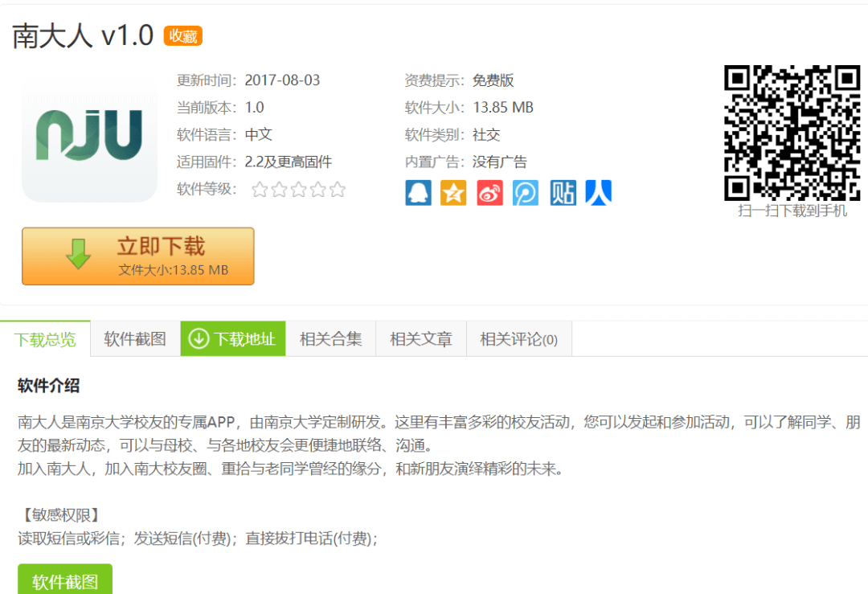Click the 没有广告 ad info text
The height and width of the screenshot is (594, 868).
(x=499, y=162)
